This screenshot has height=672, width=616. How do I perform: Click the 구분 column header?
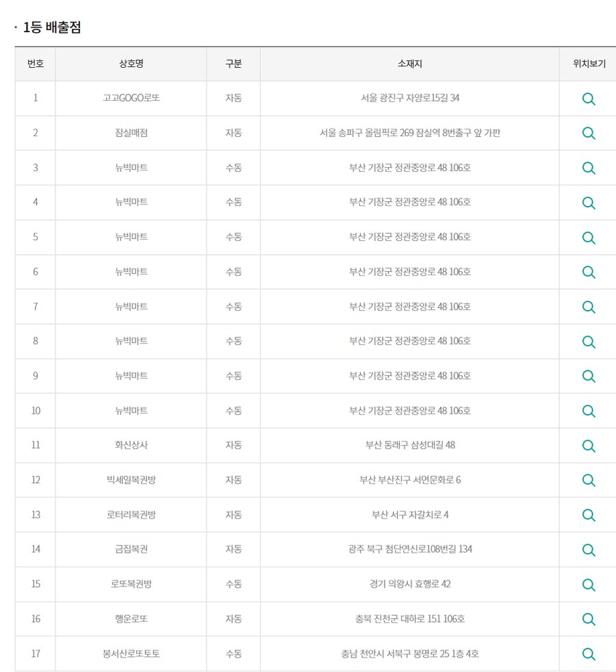(x=233, y=64)
